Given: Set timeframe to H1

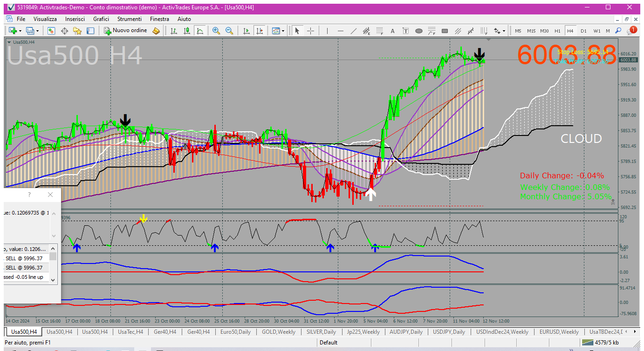Looking at the screenshot, I should (x=557, y=31).
